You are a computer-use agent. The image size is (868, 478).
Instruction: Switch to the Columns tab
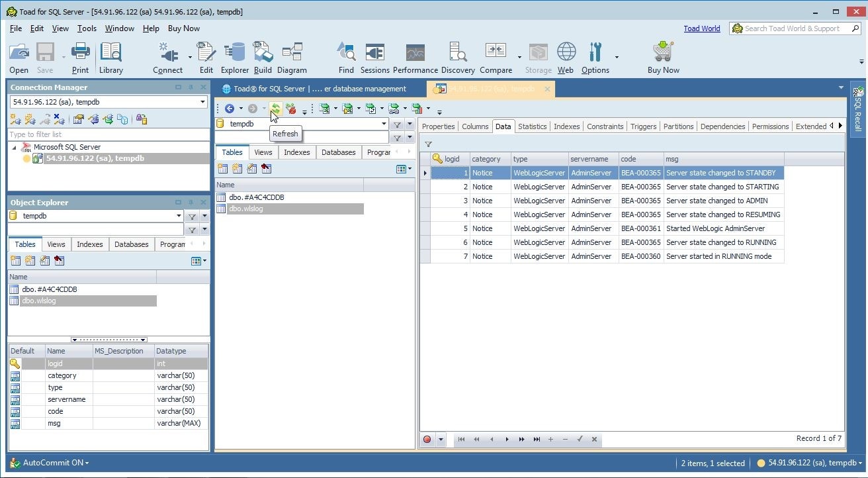[475, 126]
